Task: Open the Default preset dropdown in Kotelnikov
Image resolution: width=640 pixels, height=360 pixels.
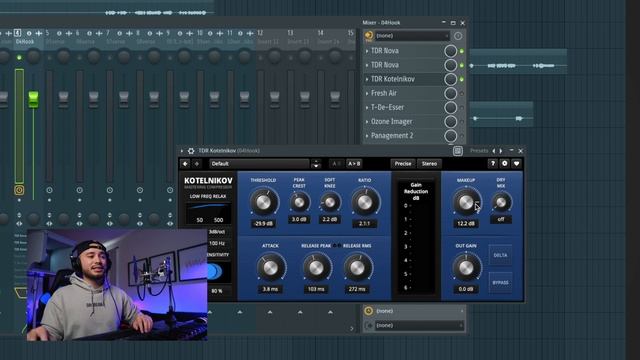Action: (259, 164)
